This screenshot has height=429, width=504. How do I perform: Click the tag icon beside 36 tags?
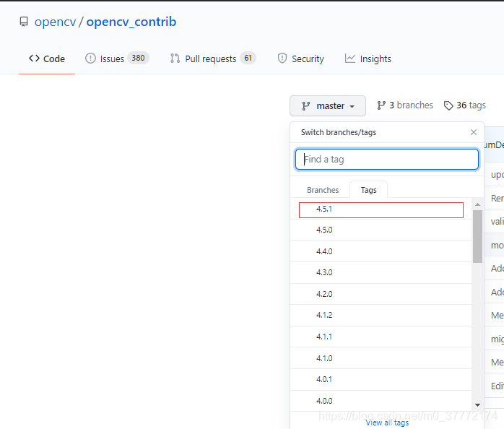[448, 105]
